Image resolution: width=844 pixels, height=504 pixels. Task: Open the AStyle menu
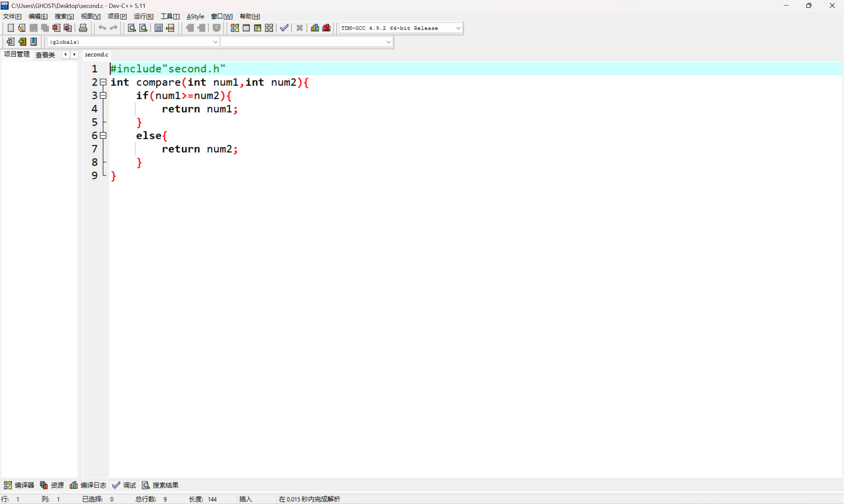tap(195, 16)
